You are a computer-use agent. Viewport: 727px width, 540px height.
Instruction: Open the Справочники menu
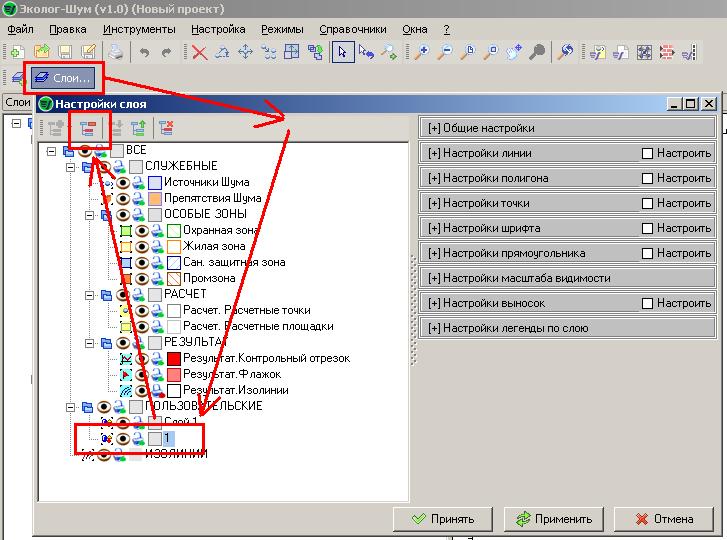pos(353,29)
